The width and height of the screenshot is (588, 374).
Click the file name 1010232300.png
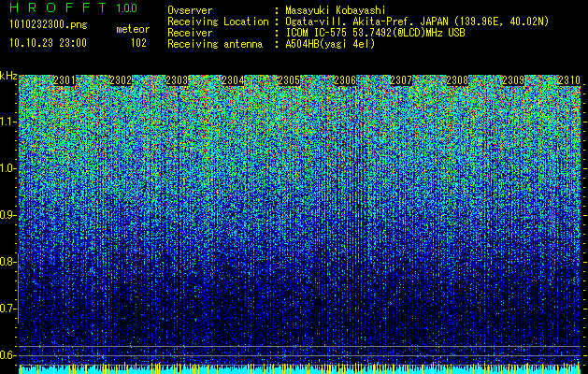[49, 25]
